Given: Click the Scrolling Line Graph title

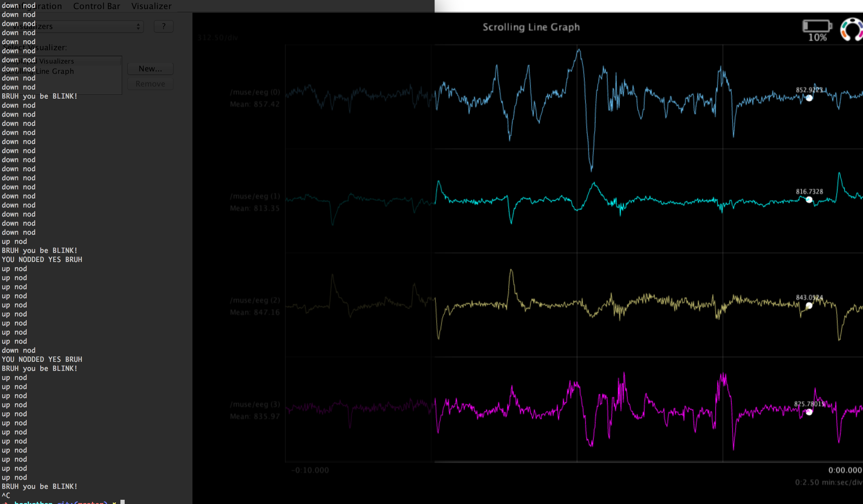Looking at the screenshot, I should tap(531, 27).
